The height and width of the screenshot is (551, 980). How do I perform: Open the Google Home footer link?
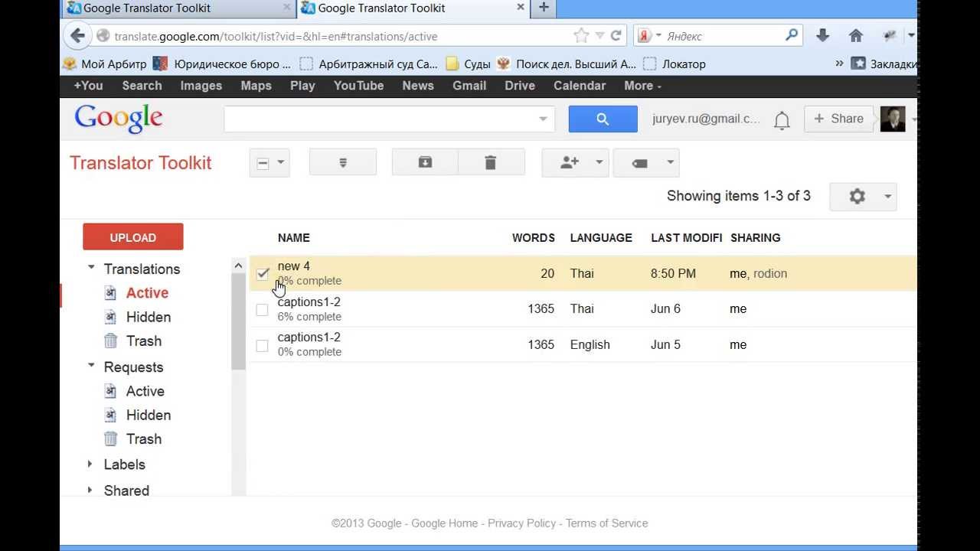[x=444, y=523]
